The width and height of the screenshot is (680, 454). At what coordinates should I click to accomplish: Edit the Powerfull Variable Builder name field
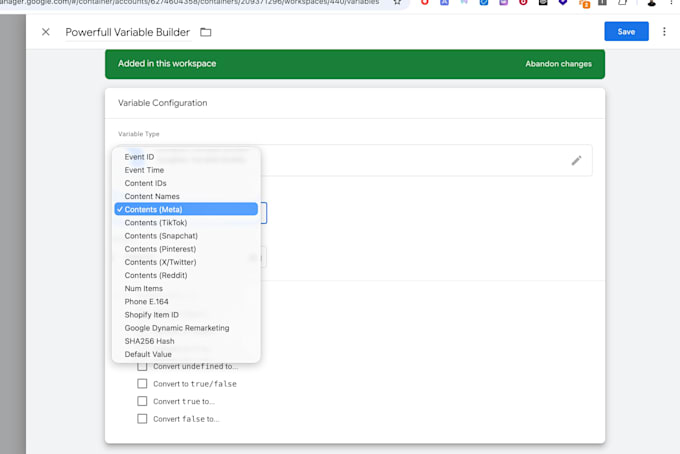(128, 32)
